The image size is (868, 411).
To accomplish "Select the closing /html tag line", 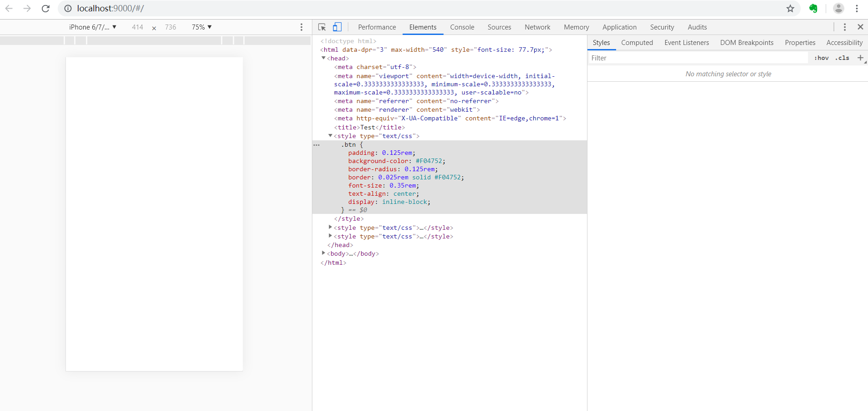I will (333, 262).
